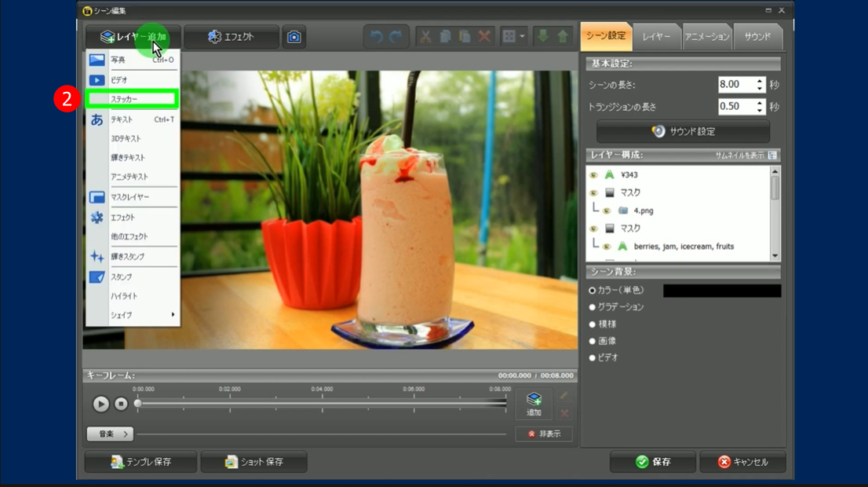868x487 pixels.
Task: Select the グラデーション background radio option
Action: coord(593,307)
